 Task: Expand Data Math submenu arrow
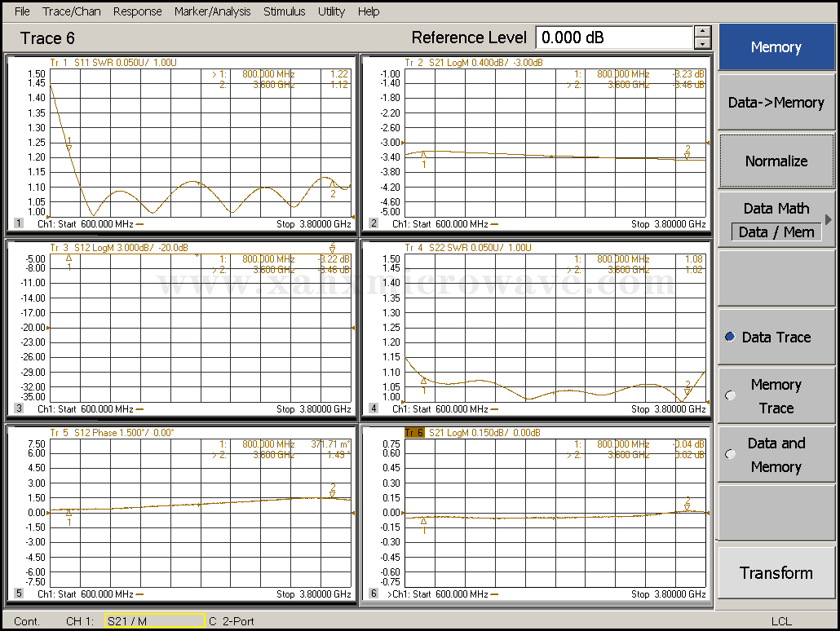tap(829, 219)
